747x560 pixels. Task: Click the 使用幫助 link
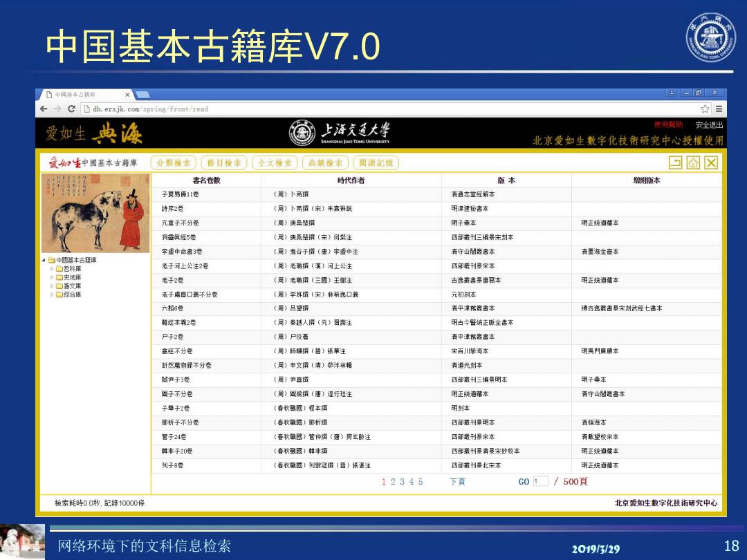tap(668, 124)
